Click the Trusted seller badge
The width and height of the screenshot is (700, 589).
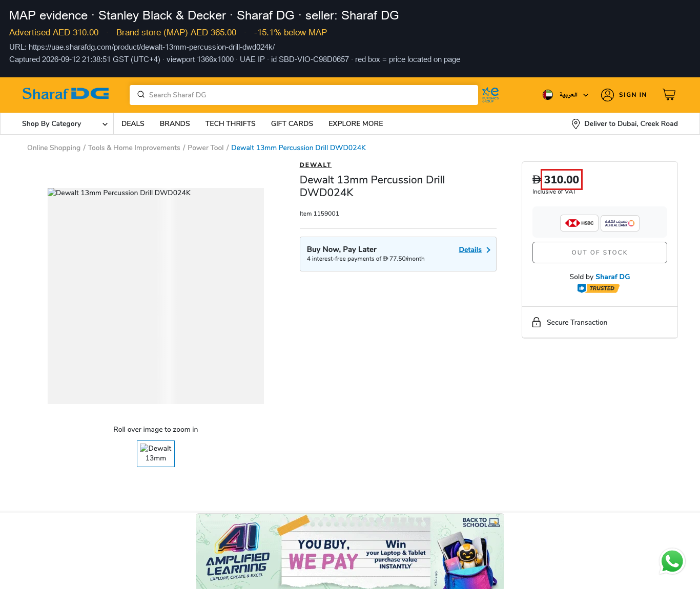click(x=599, y=288)
